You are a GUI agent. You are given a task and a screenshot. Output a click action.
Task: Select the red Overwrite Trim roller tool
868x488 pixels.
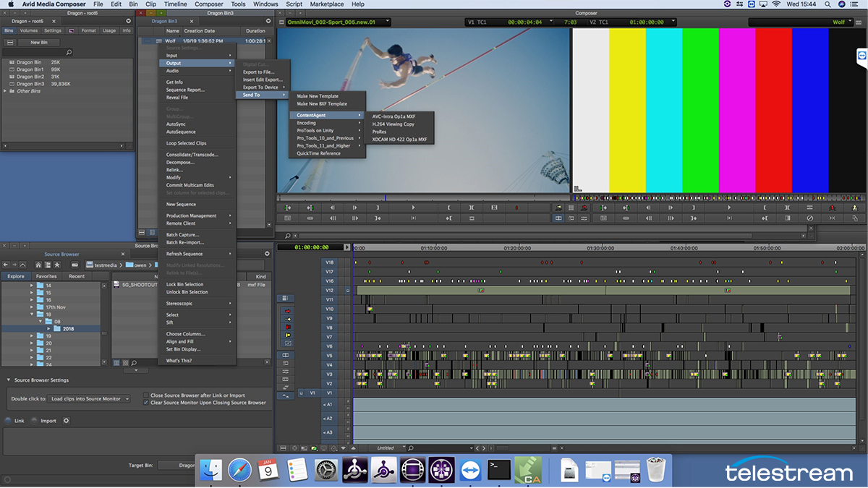pos(287,328)
